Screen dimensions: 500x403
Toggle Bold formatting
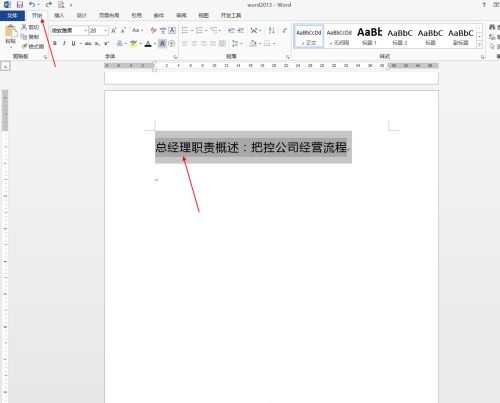55,43
